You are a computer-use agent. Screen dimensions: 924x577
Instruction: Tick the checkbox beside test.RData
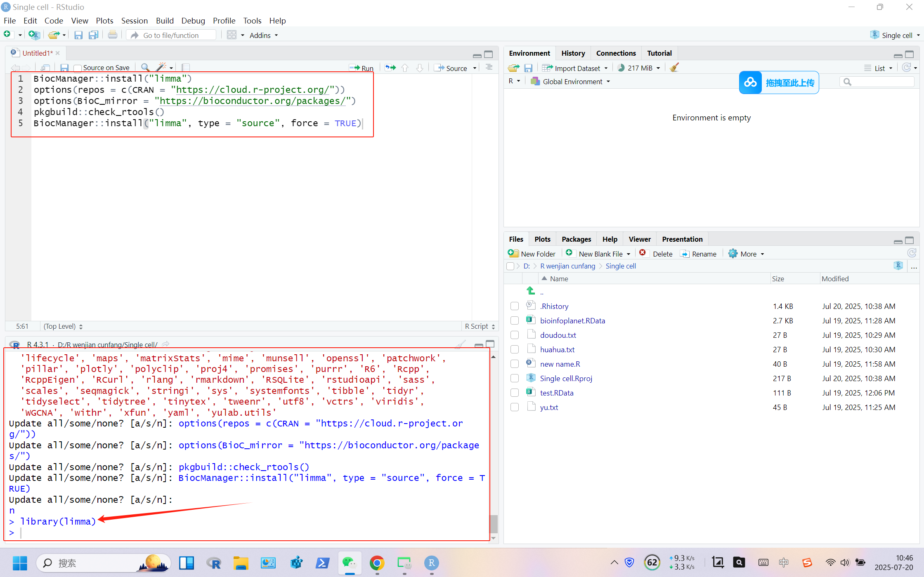(x=514, y=393)
